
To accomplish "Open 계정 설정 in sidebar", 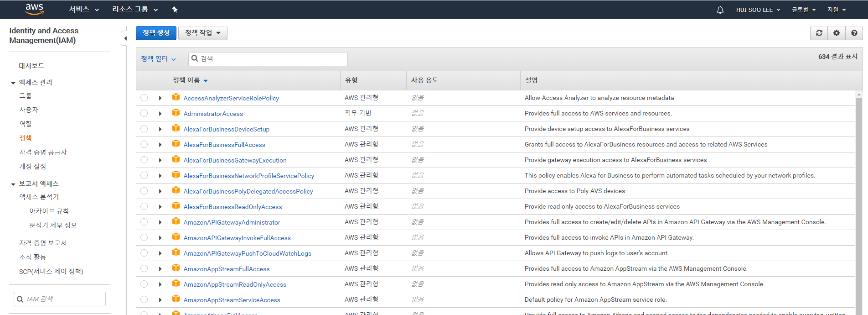I will pyautogui.click(x=32, y=167).
